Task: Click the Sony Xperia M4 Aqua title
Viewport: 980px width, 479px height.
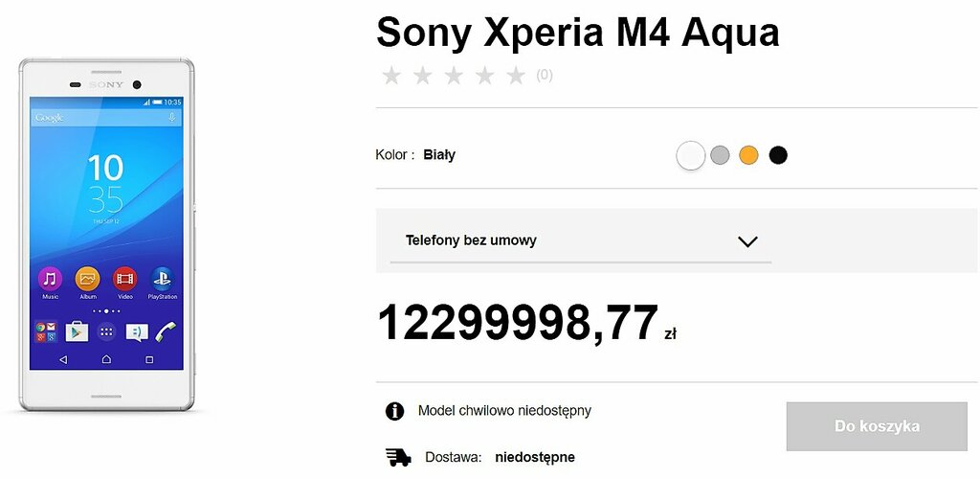Action: pyautogui.click(x=577, y=33)
